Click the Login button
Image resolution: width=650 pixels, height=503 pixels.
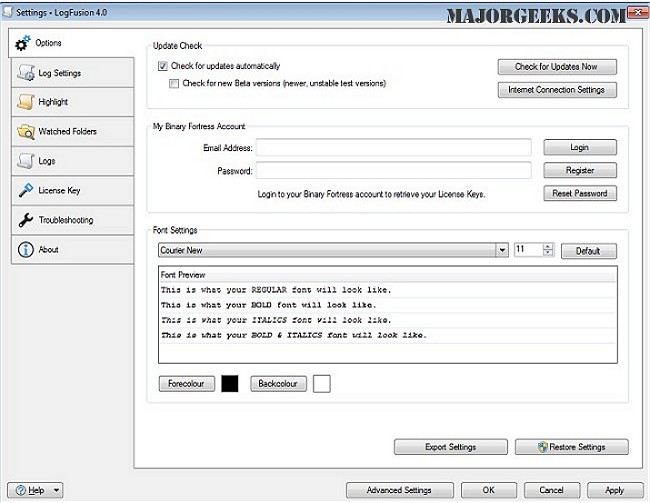580,147
